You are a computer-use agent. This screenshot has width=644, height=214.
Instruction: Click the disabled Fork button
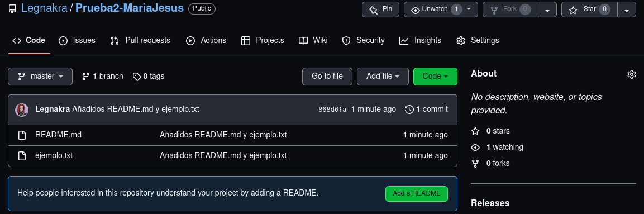pyautogui.click(x=511, y=9)
